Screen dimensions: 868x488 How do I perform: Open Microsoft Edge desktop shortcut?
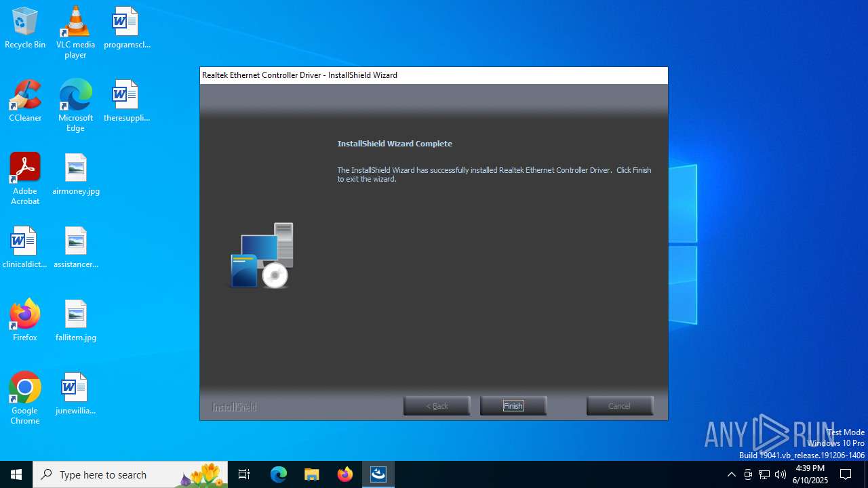75,106
